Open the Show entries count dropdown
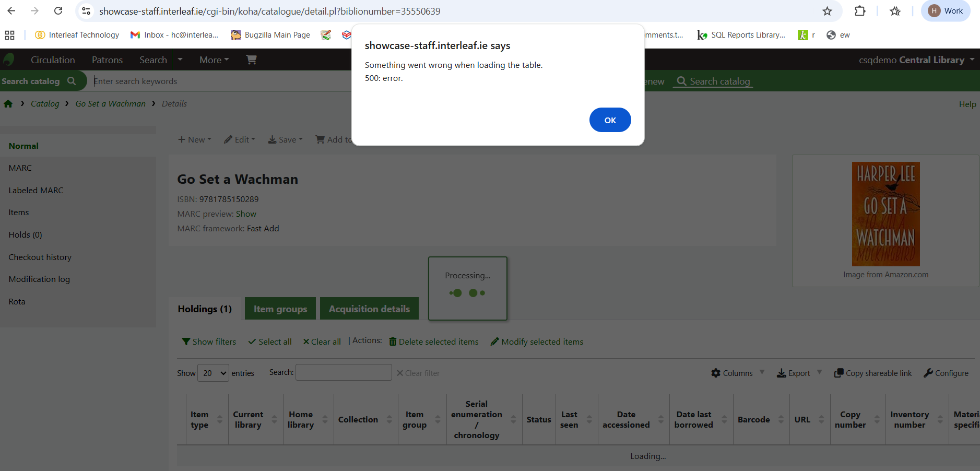This screenshot has width=980, height=471. [213, 373]
